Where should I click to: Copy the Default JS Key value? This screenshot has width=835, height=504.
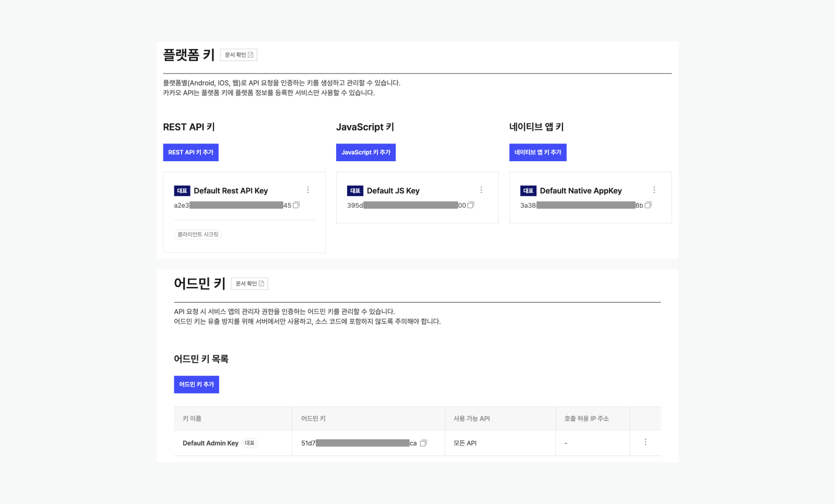(x=470, y=206)
